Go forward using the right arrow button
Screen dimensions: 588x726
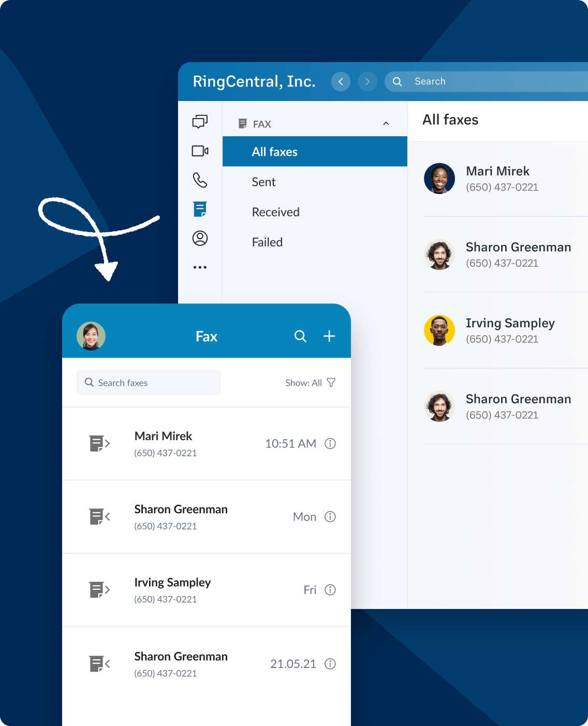point(367,81)
